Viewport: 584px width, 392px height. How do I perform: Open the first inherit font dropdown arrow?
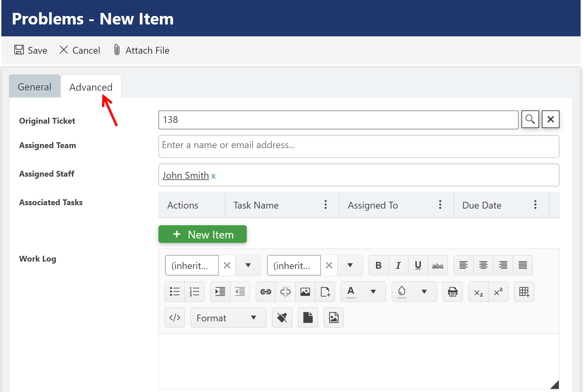(x=248, y=265)
